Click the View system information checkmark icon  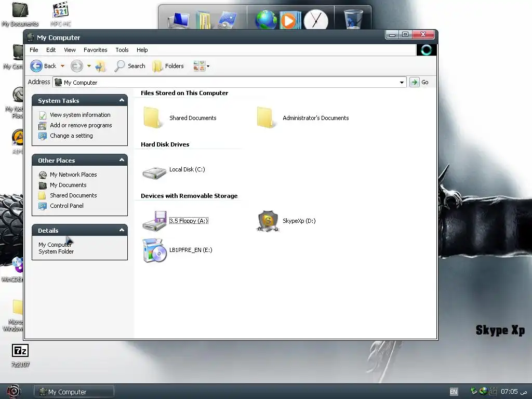[x=43, y=115]
